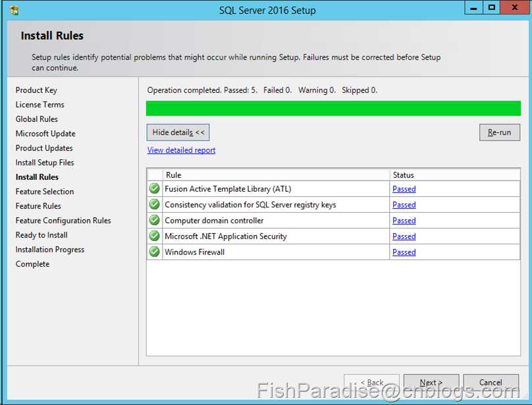
Task: Click green check icon for Microsoft .NET Application Security
Action: click(x=154, y=236)
